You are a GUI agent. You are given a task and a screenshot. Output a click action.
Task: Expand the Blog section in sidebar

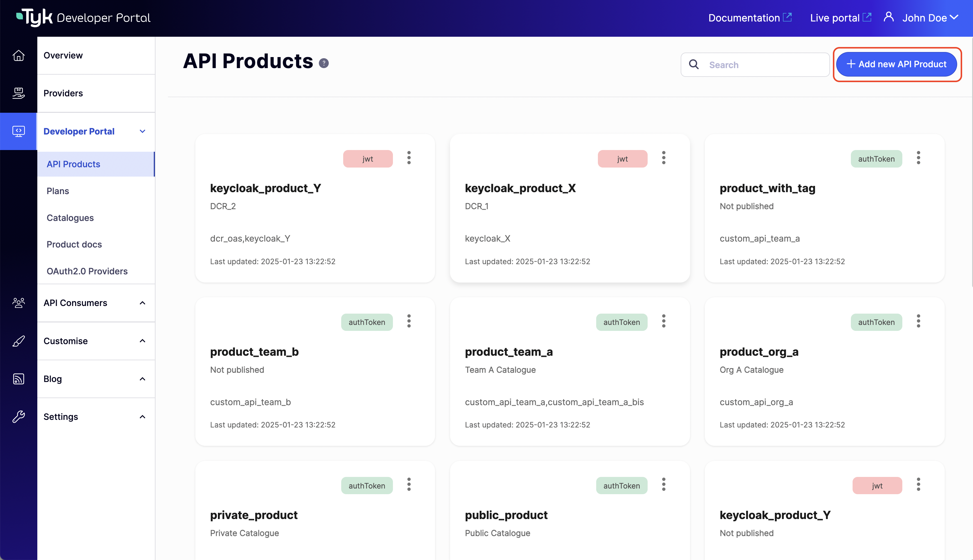142,378
